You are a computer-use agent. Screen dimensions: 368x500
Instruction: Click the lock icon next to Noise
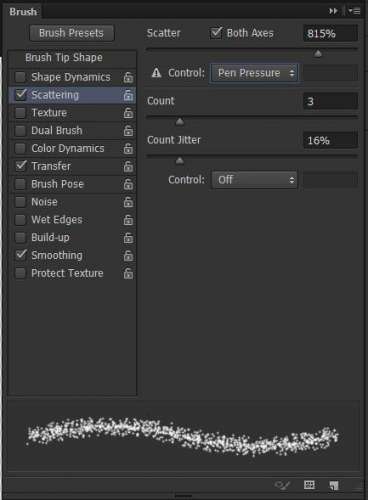pyautogui.click(x=128, y=202)
